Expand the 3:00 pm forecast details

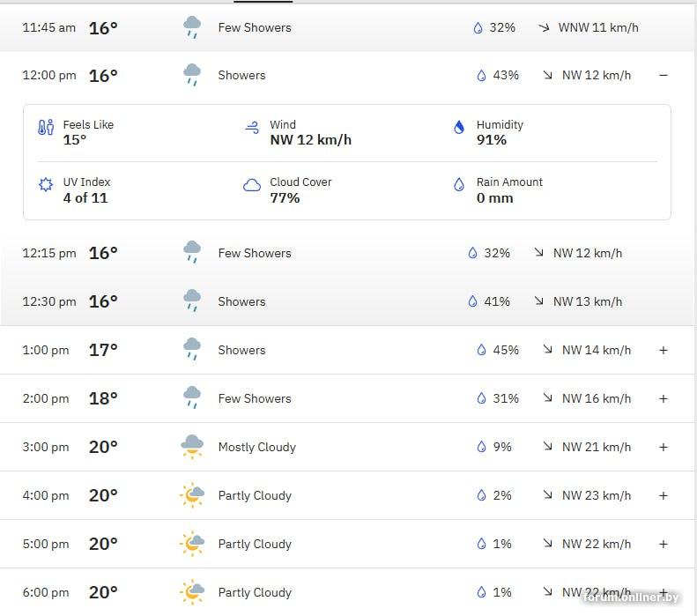664,447
